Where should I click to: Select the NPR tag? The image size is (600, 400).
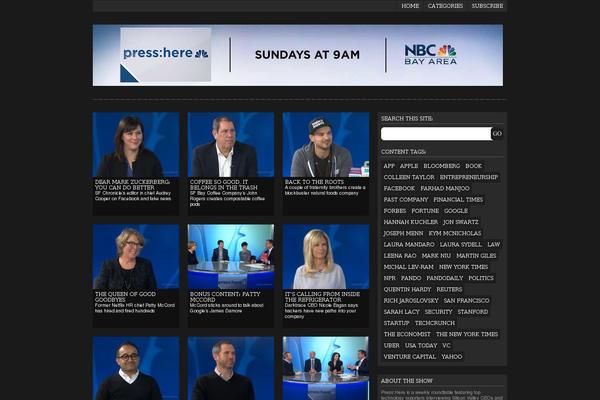(390, 278)
